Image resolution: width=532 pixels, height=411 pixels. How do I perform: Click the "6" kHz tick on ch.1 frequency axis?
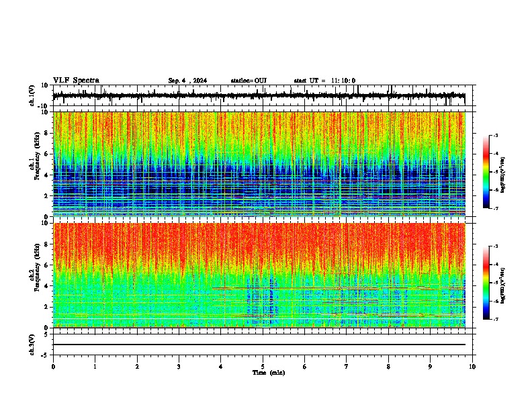pos(47,154)
